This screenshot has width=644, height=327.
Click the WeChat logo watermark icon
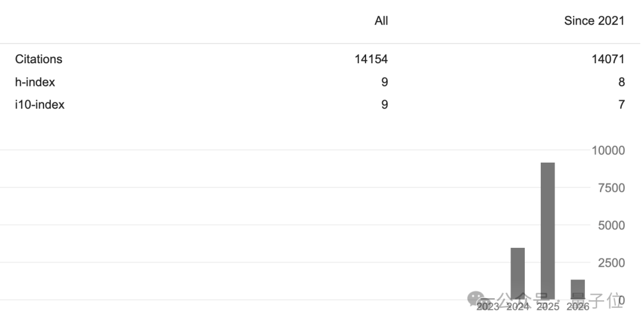coord(476,298)
